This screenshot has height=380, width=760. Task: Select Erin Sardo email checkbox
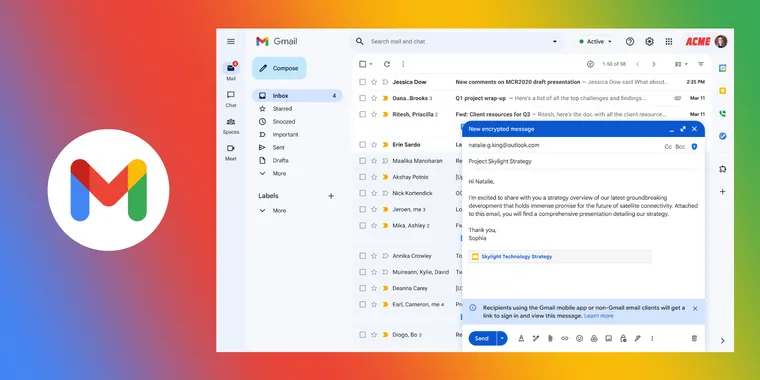click(x=363, y=144)
